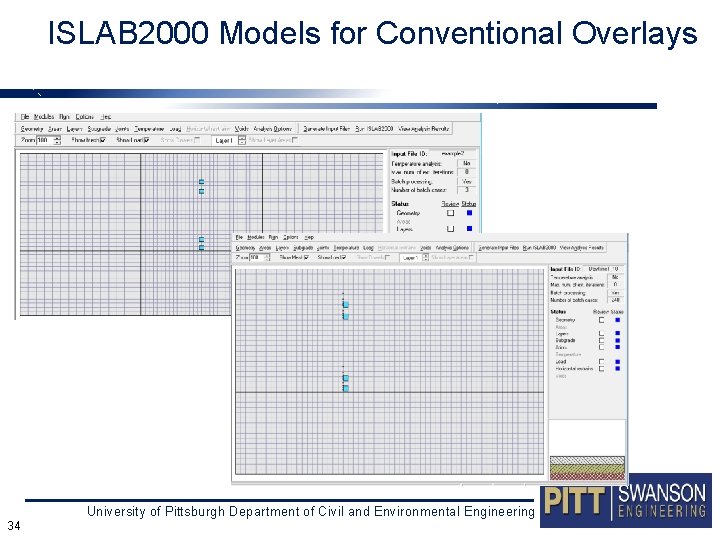Click Geometry blue status square in back window
720x540 pixels.
[x=469, y=213]
